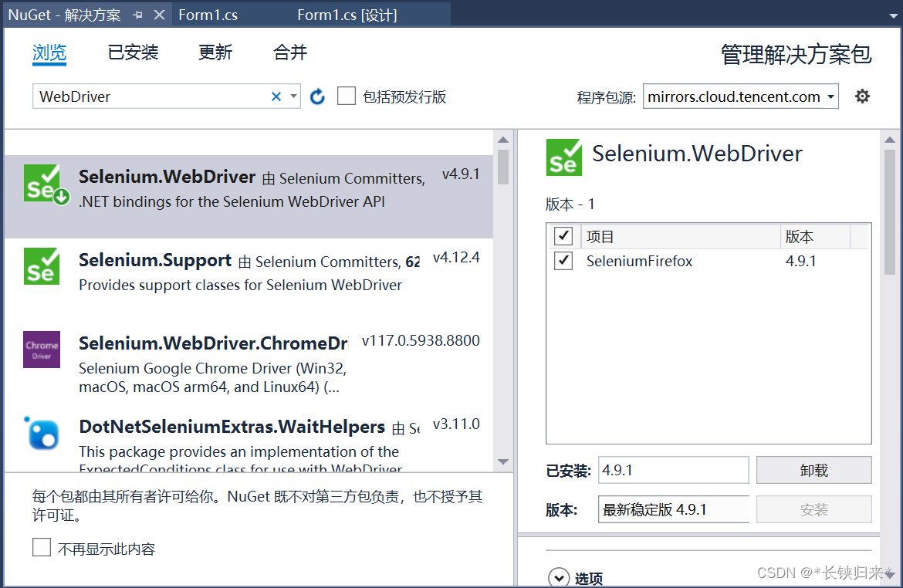Image resolution: width=903 pixels, height=588 pixels.
Task: Open search history dropdown arrow
Action: click(x=294, y=96)
